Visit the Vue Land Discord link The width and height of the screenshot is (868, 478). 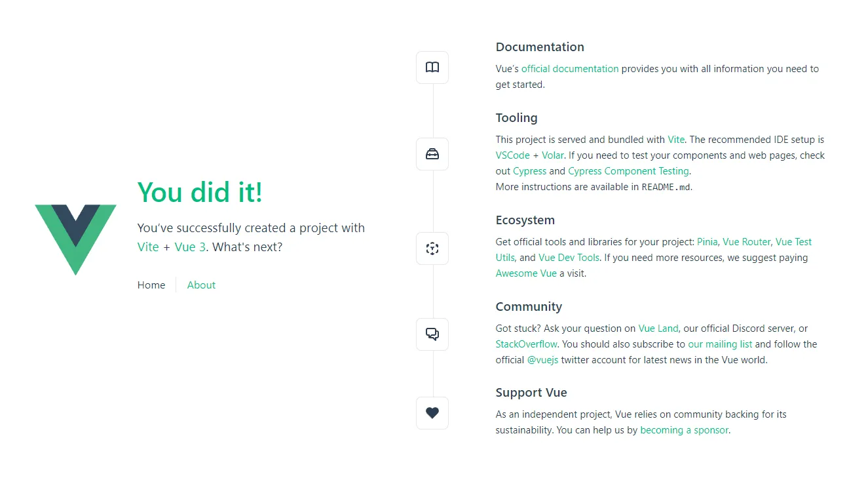pos(658,329)
